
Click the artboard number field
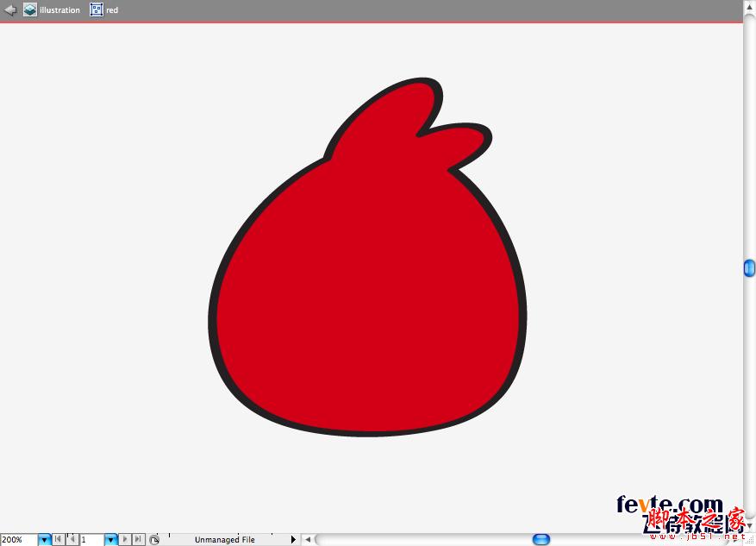pyautogui.click(x=91, y=539)
